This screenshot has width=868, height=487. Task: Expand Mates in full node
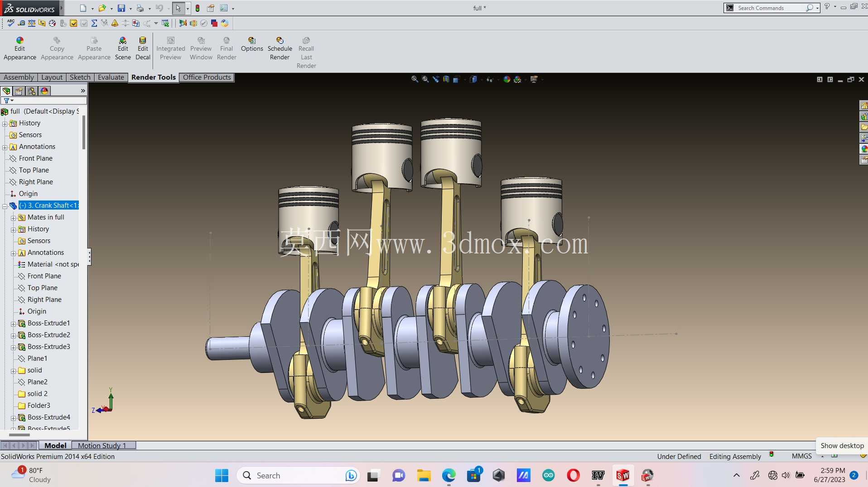pos(14,218)
